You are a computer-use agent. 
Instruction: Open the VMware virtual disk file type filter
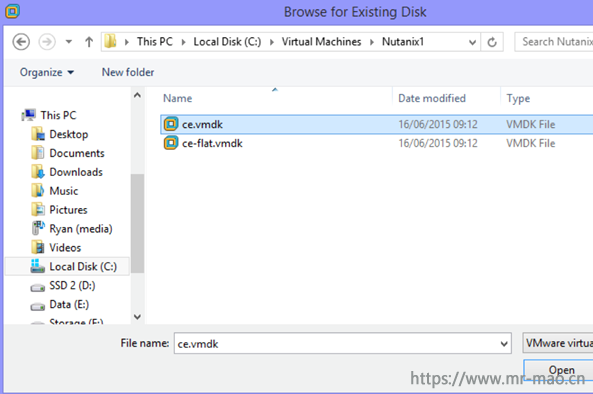(x=558, y=343)
